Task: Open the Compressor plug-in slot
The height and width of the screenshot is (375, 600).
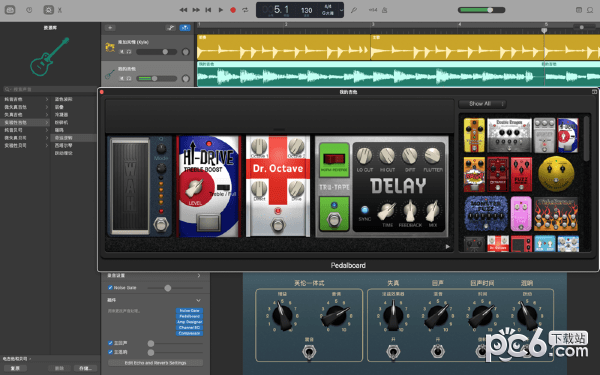Action: coord(189,333)
